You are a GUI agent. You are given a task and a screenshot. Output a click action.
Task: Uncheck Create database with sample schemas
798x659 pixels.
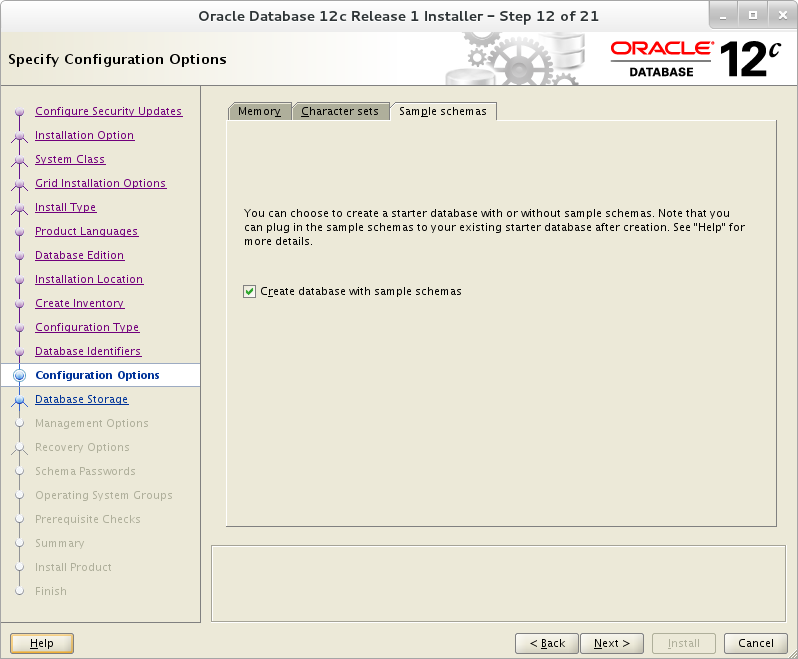click(x=249, y=292)
